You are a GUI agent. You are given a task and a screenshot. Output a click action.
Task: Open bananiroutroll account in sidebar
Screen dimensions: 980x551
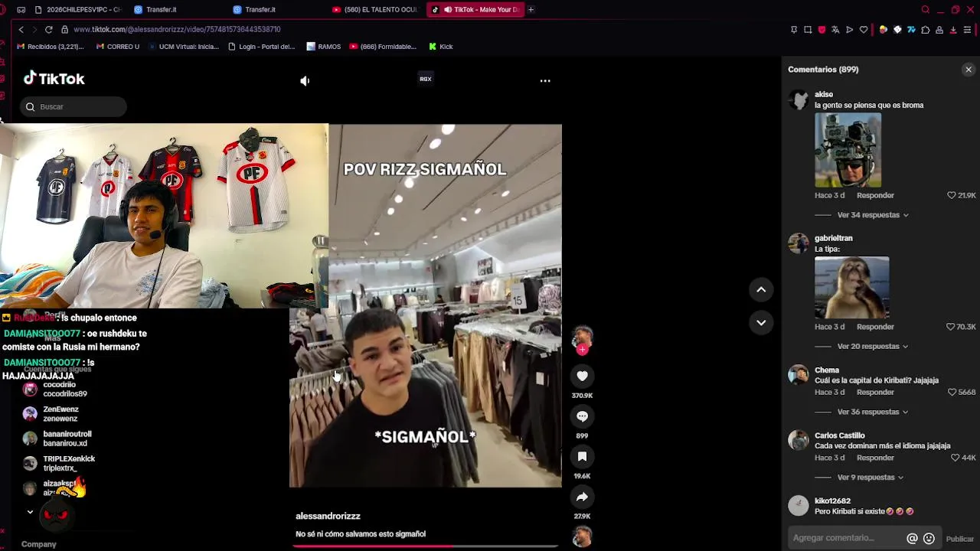tap(57, 439)
